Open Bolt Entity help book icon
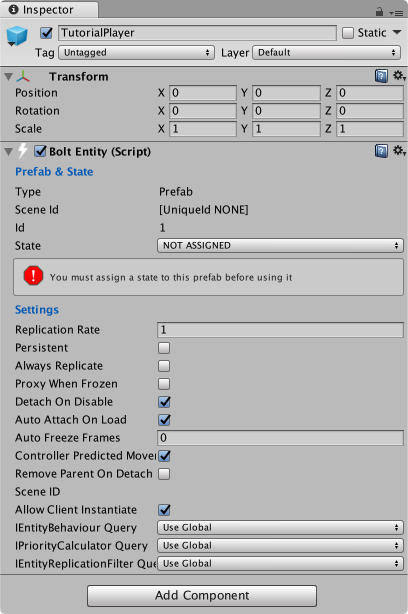 point(381,151)
